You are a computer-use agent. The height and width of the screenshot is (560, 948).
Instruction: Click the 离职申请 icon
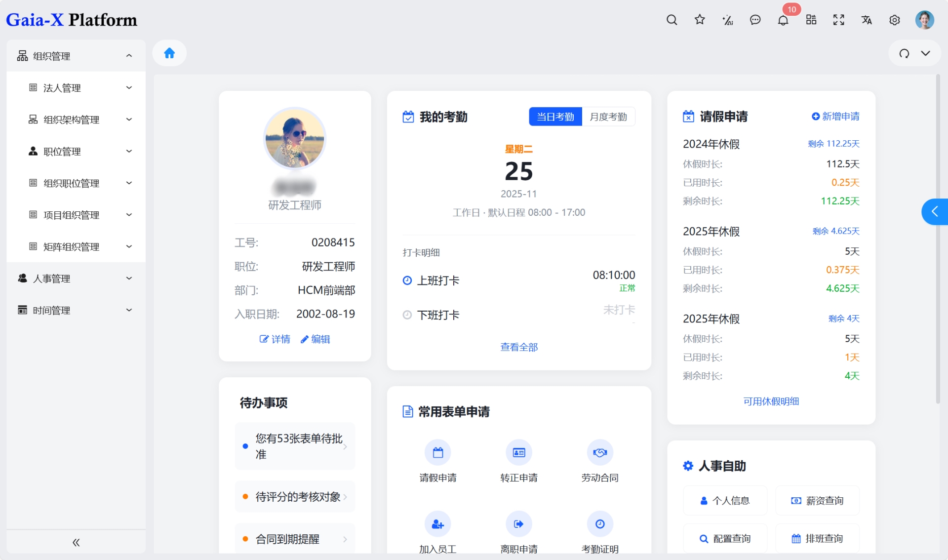point(518,524)
